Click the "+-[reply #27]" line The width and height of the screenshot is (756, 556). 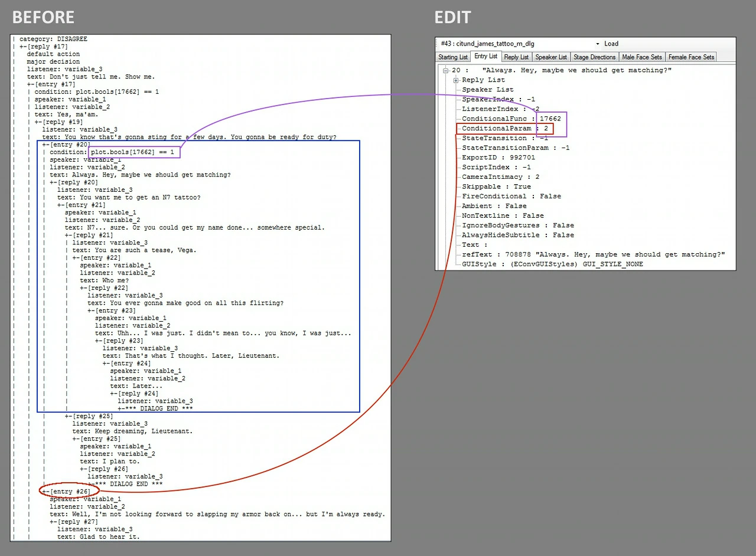(x=74, y=522)
